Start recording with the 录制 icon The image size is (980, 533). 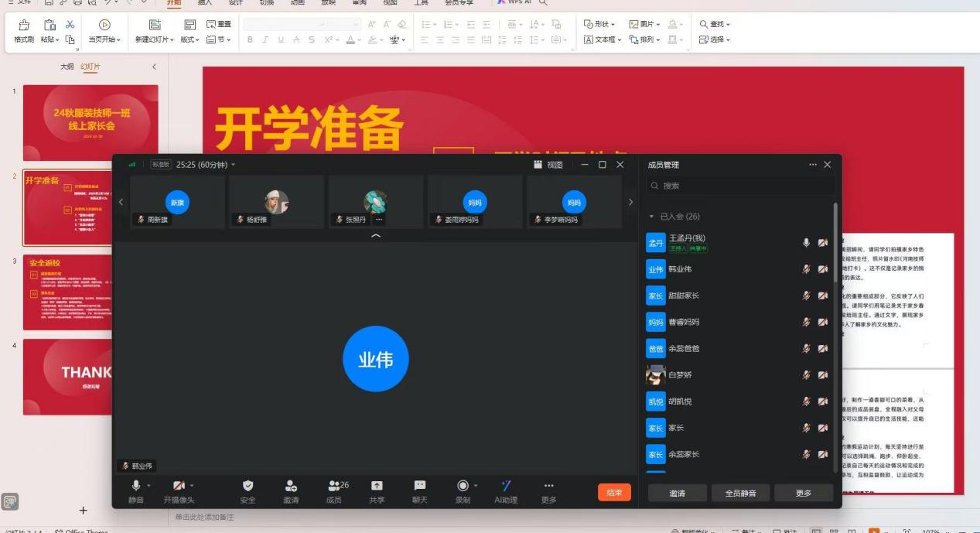point(463,486)
